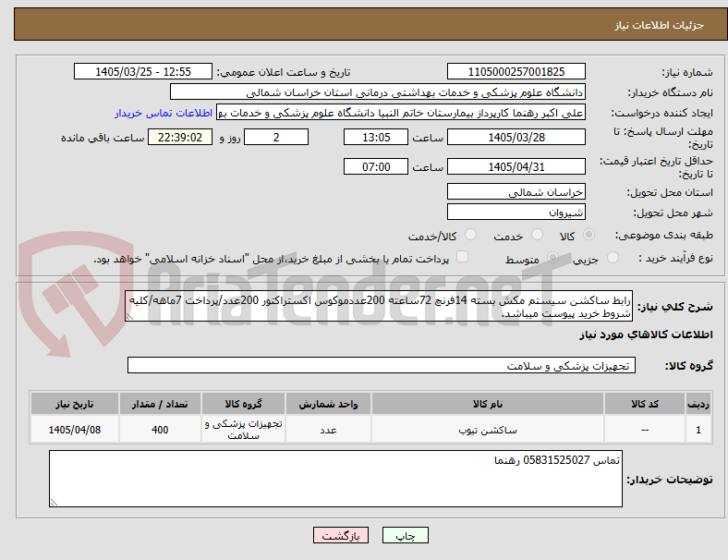Select the خدمت radio button
This screenshot has width=728, height=560.
click(537, 235)
